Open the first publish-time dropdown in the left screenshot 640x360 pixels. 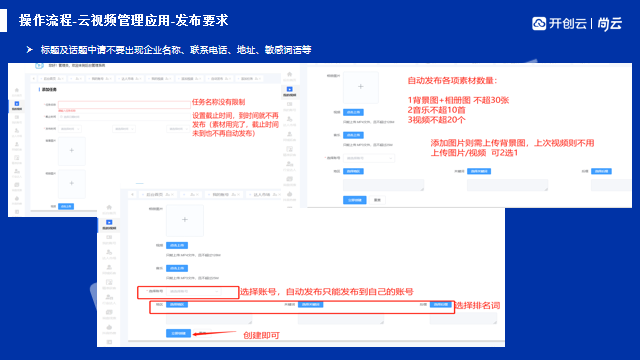tap(69, 129)
